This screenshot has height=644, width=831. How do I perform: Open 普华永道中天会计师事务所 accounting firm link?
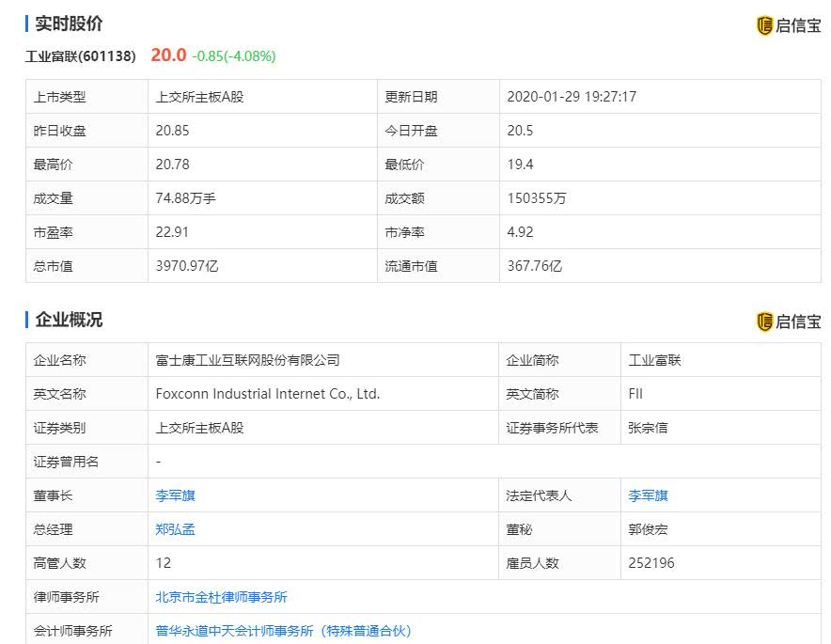coord(284,631)
